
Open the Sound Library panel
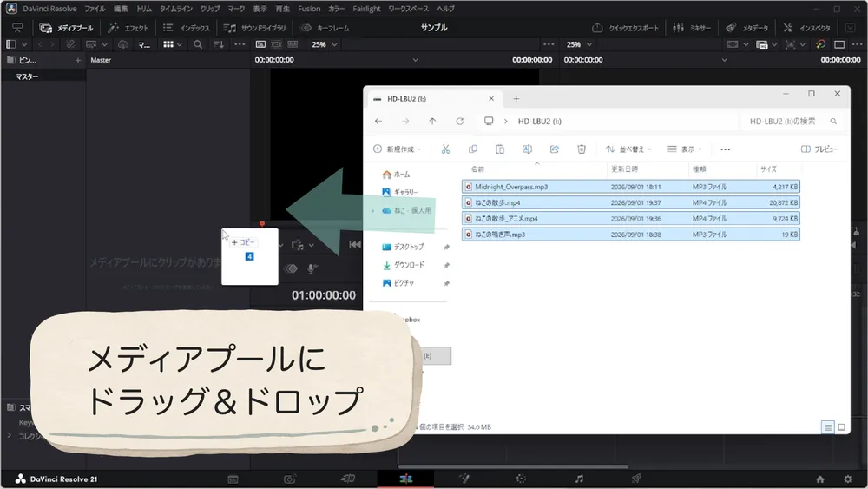(254, 28)
